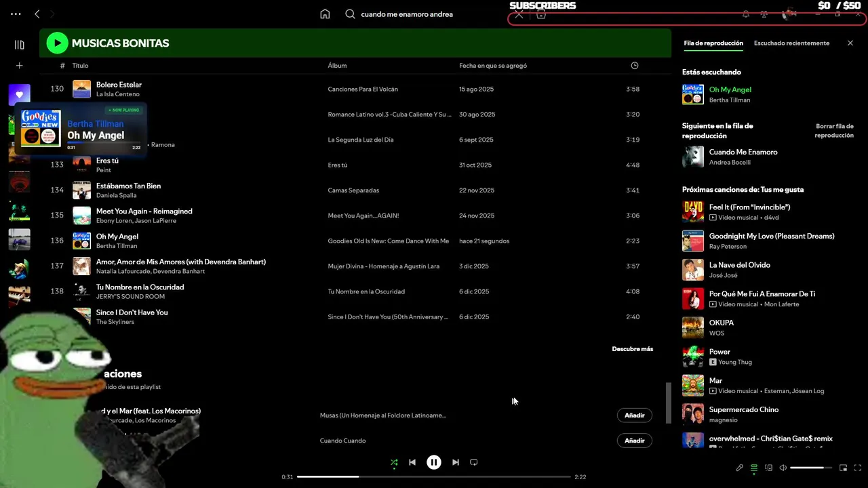Toggle shuffle playback
The image size is (868, 488).
pos(394,463)
